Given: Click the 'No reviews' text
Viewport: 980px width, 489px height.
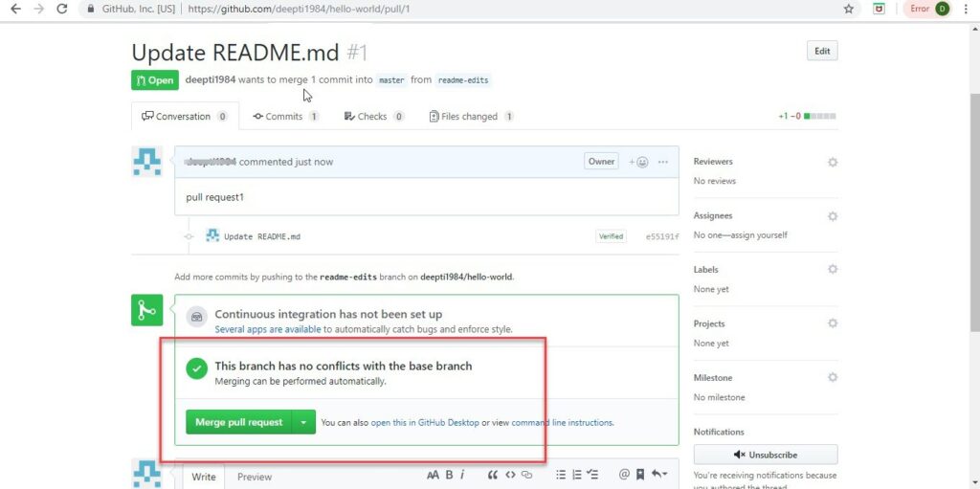Looking at the screenshot, I should pos(714,181).
